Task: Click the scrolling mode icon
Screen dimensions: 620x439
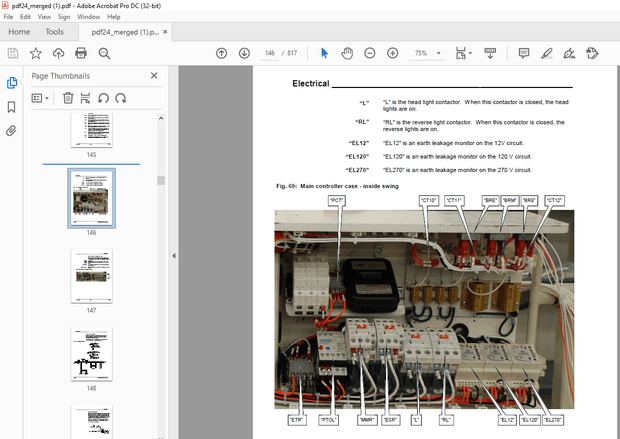Action: tap(490, 53)
